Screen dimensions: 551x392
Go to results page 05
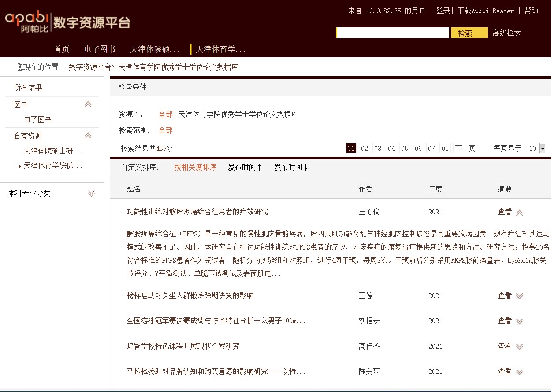(x=404, y=148)
